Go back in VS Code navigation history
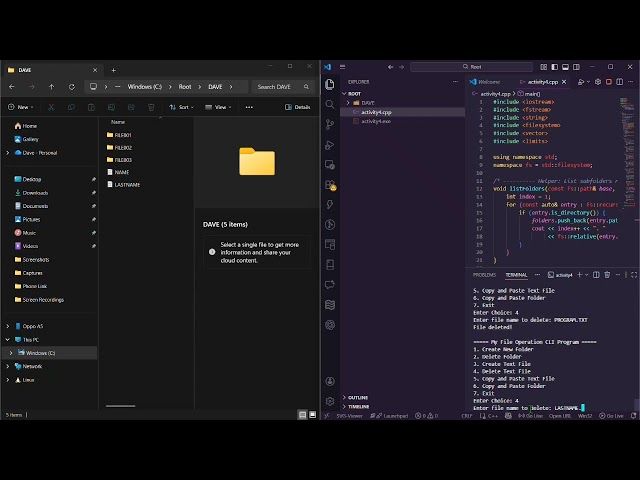This screenshot has height=480, width=640. click(391, 67)
